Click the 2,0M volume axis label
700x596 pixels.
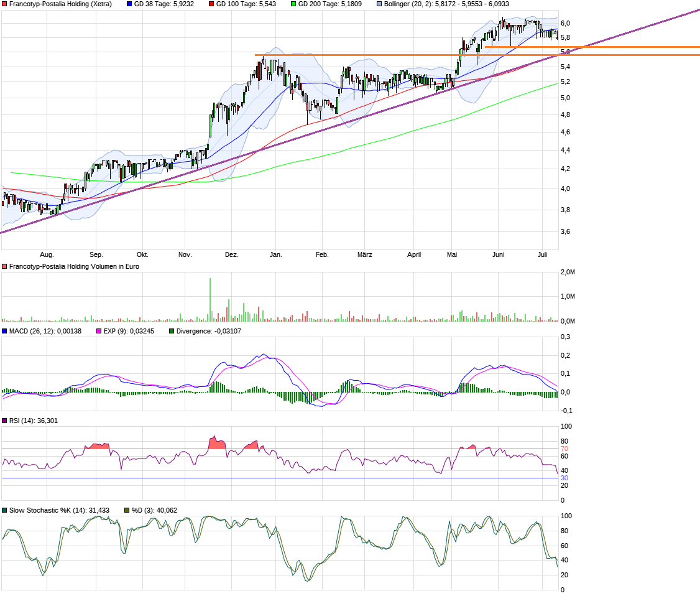click(568, 272)
